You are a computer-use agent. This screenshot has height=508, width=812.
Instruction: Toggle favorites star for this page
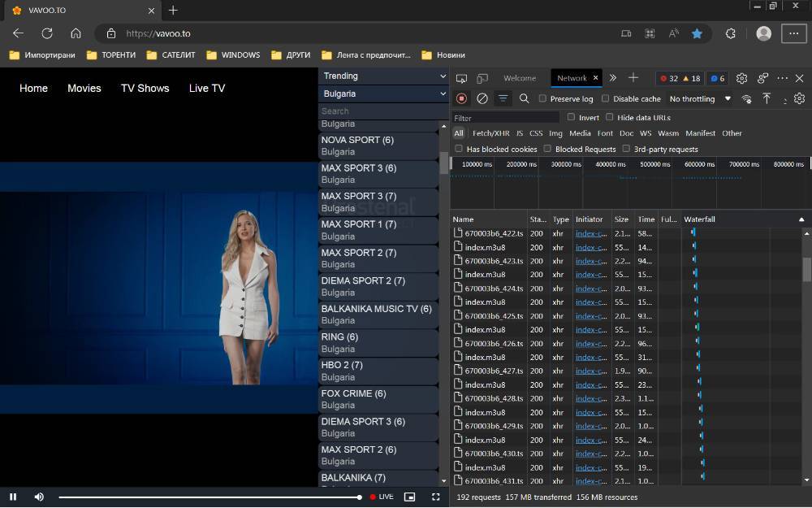pyautogui.click(x=697, y=33)
